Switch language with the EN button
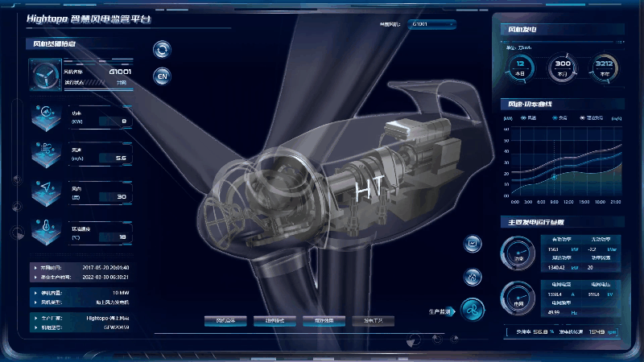This screenshot has height=362, width=644. [163, 76]
